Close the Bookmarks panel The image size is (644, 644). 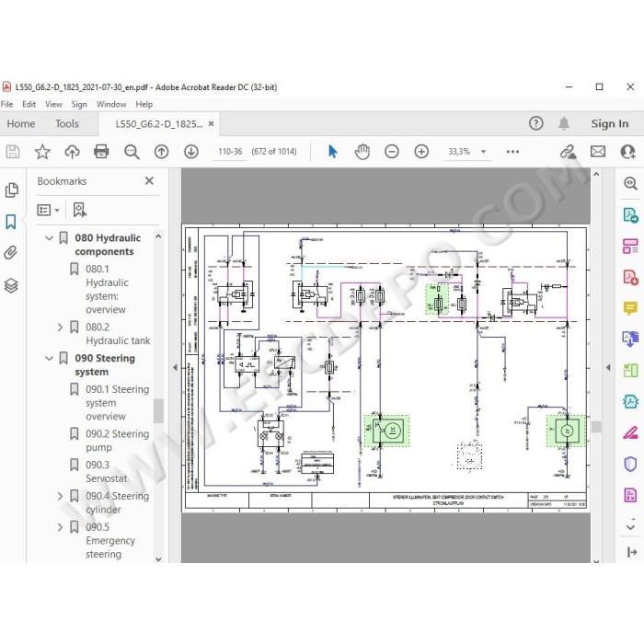149,180
